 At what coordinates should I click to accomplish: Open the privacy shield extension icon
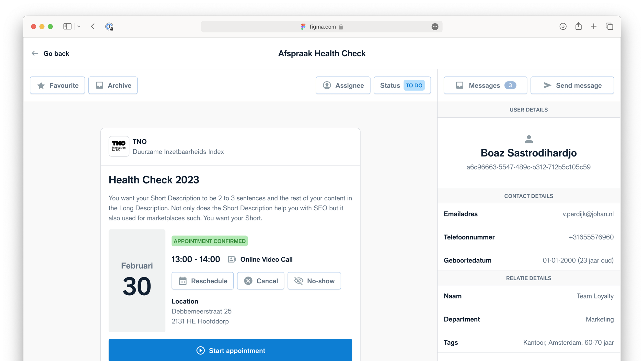pyautogui.click(x=109, y=26)
